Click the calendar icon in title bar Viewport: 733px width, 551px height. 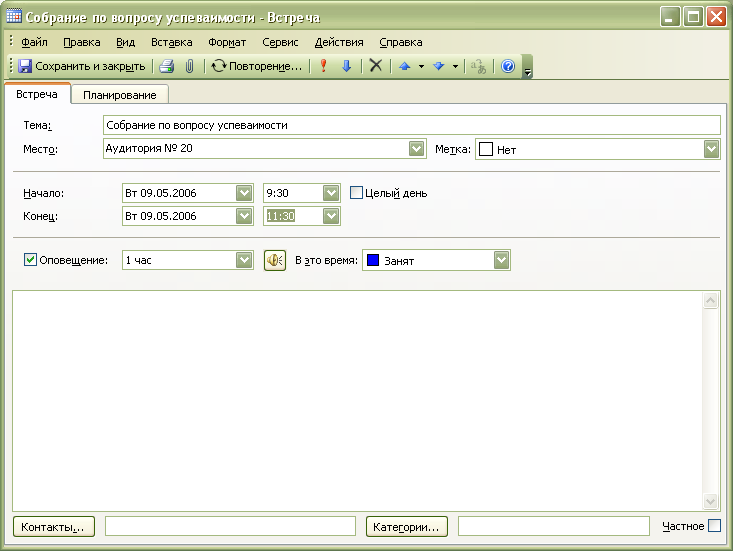click(x=14, y=16)
